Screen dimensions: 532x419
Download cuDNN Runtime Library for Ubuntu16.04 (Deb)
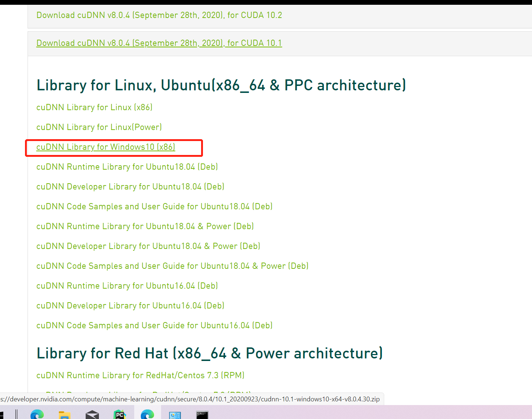click(127, 286)
